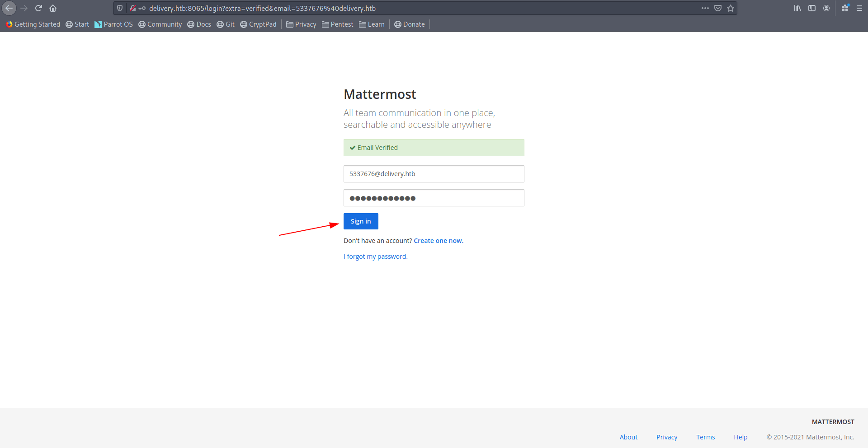Image resolution: width=868 pixels, height=448 pixels.
Task: Open the Firefox account icon
Action: click(x=826, y=8)
